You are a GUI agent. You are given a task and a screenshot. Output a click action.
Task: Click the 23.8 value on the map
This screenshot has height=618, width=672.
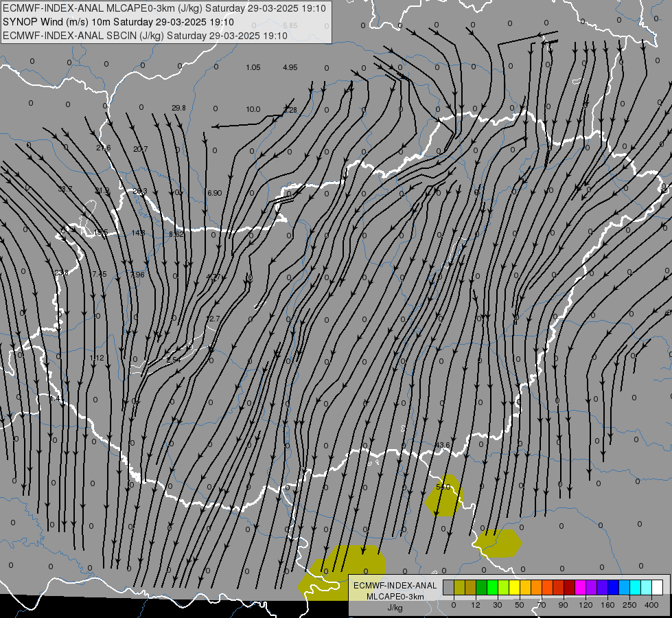click(x=61, y=273)
